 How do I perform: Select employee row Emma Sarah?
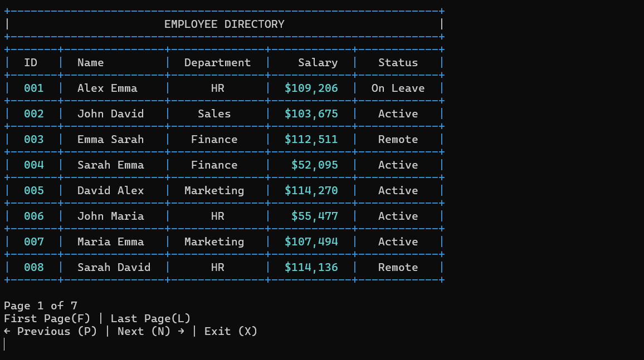111,139
